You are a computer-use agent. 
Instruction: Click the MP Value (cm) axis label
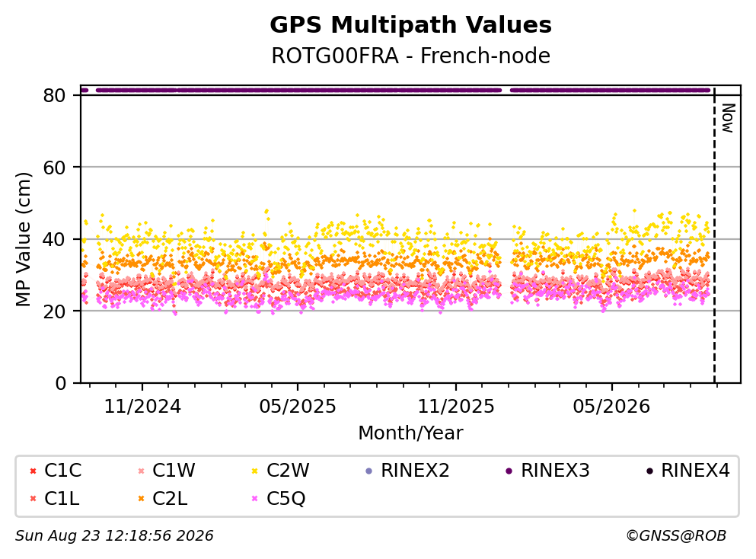(x=23, y=239)
